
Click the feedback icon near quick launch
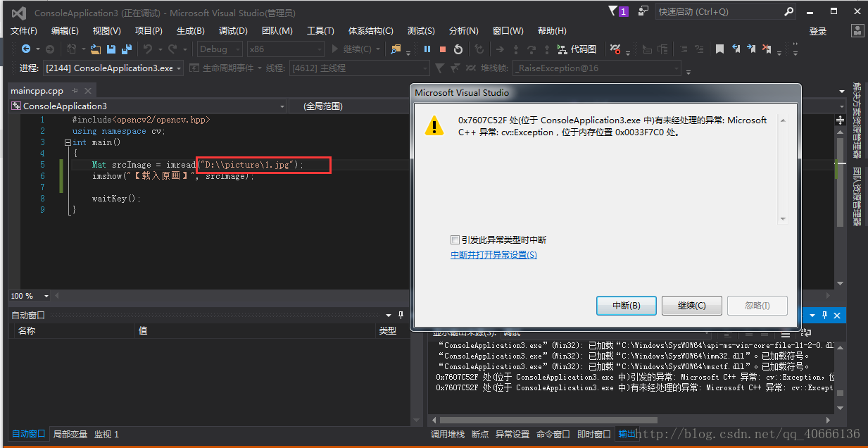[643, 11]
